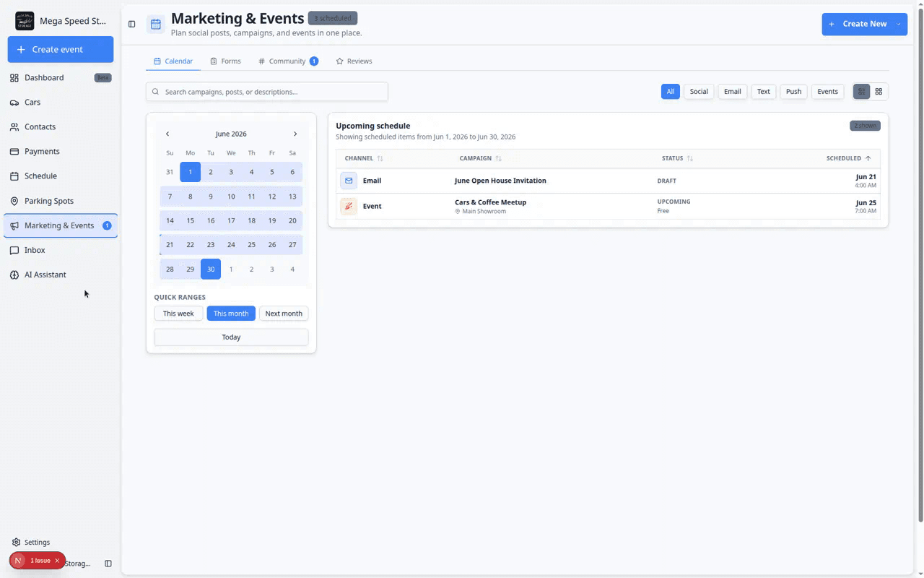The width and height of the screenshot is (924, 578).
Task: Go to Contacts in sidebar
Action: pos(61,126)
